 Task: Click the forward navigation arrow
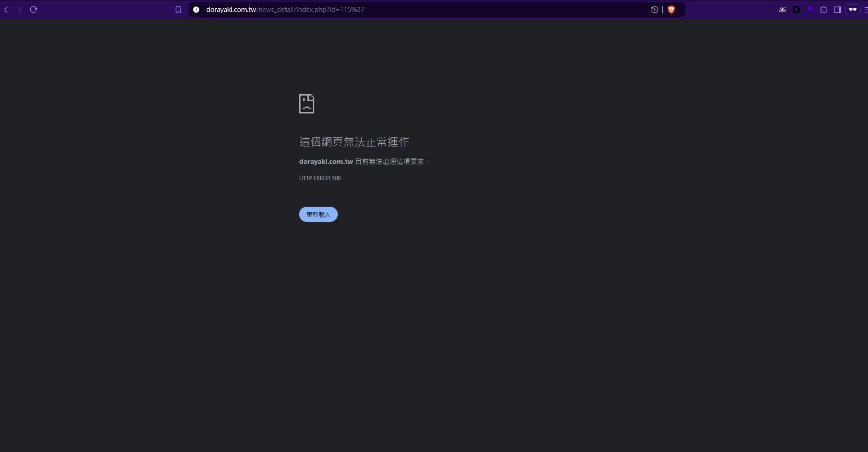click(x=20, y=10)
